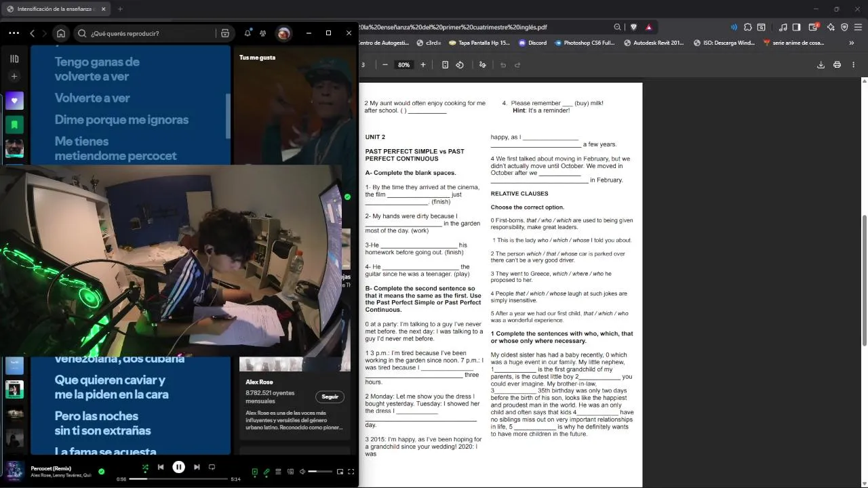This screenshot has height=488, width=868.
Task: Zoom out the PDF with minus button
Action: click(385, 65)
